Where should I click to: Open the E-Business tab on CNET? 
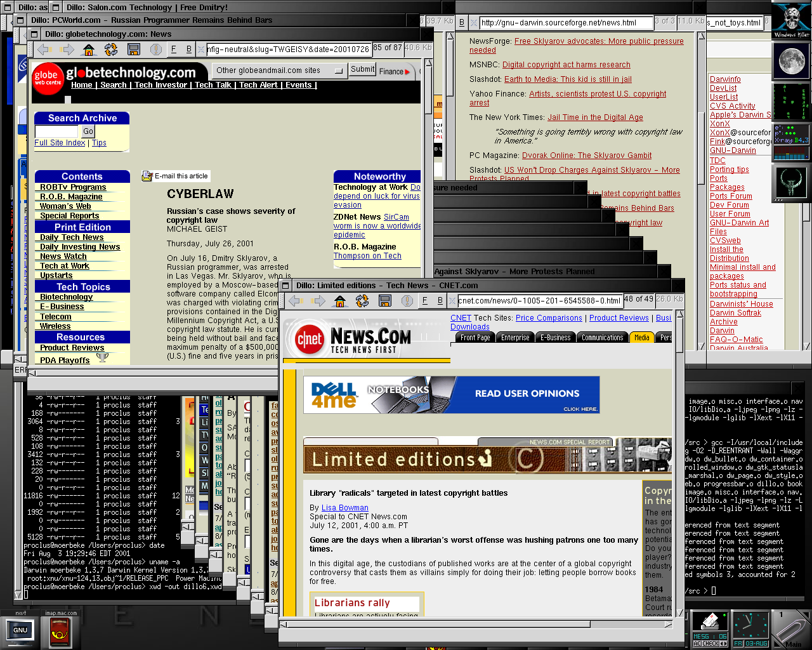555,338
